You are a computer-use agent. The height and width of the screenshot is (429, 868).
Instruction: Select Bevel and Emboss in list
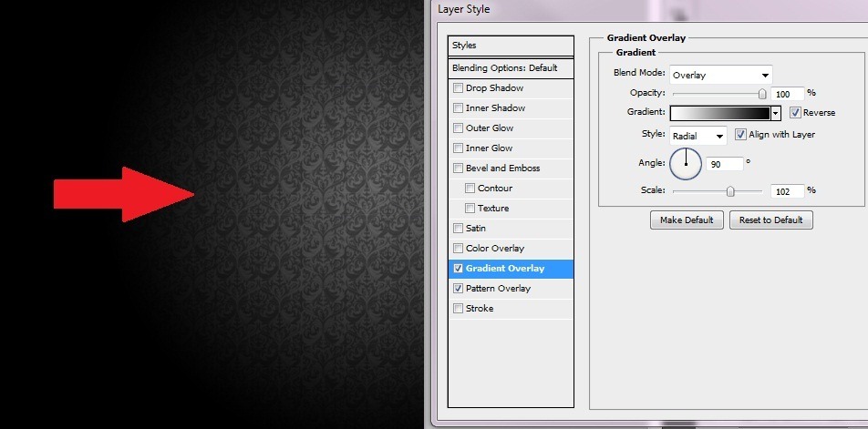pyautogui.click(x=511, y=169)
